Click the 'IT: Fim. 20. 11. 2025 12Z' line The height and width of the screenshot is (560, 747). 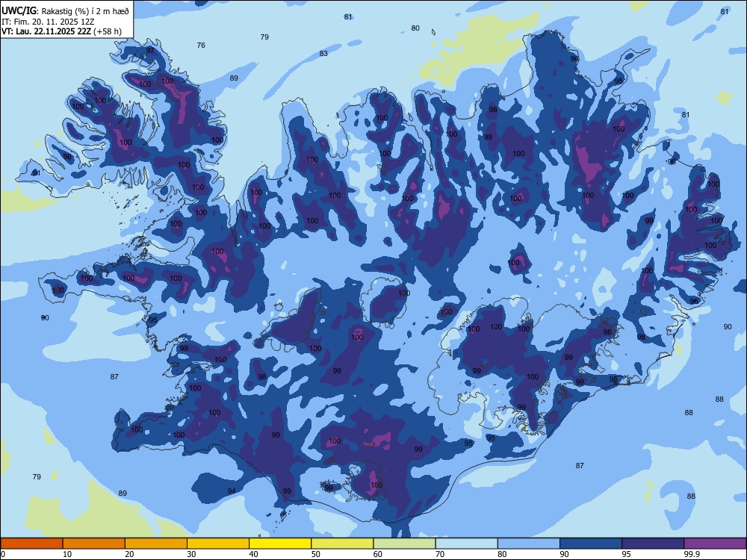[x=48, y=22]
